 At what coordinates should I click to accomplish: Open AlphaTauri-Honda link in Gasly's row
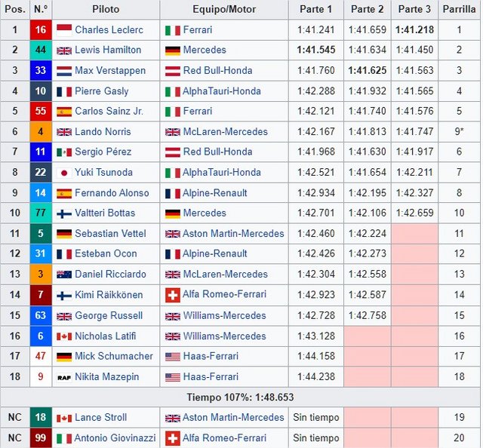pyautogui.click(x=221, y=91)
